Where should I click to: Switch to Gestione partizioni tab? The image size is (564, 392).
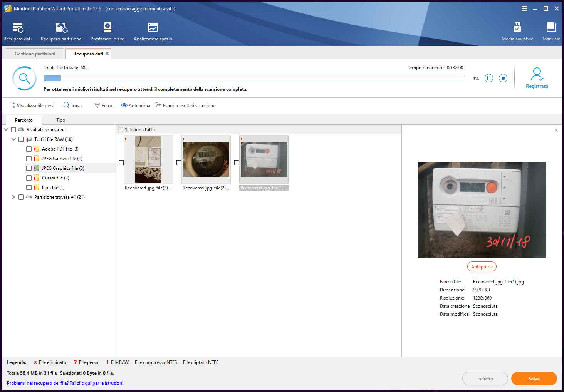tap(35, 54)
